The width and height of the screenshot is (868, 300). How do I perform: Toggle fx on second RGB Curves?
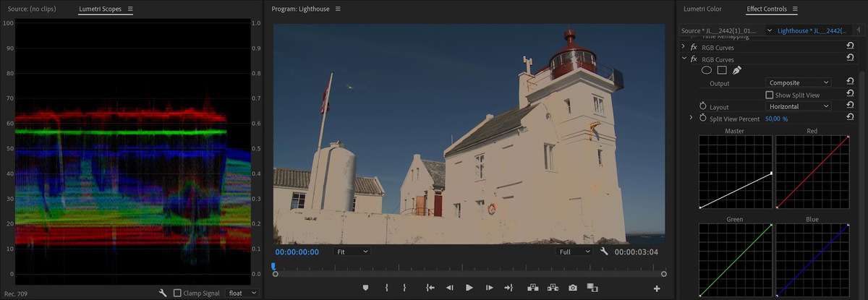pyautogui.click(x=694, y=59)
